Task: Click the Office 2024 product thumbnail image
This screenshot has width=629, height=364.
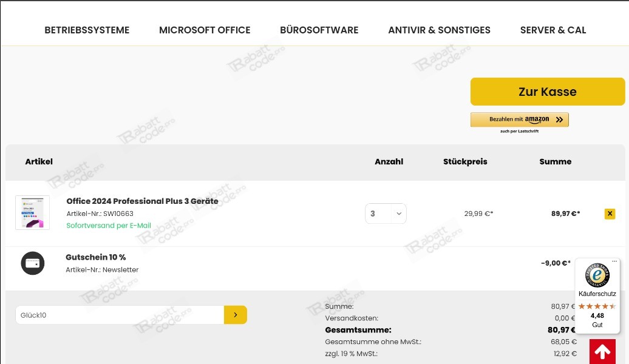Action: click(x=32, y=212)
